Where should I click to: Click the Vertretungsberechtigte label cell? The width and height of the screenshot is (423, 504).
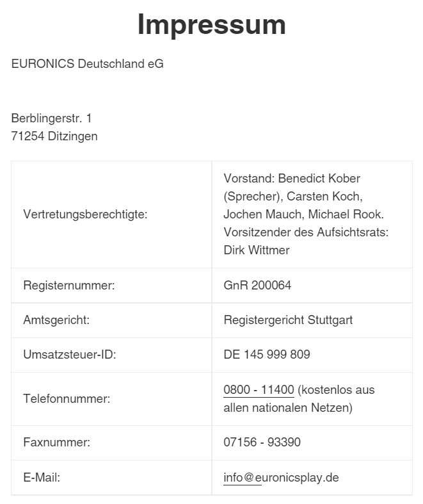coord(111,215)
